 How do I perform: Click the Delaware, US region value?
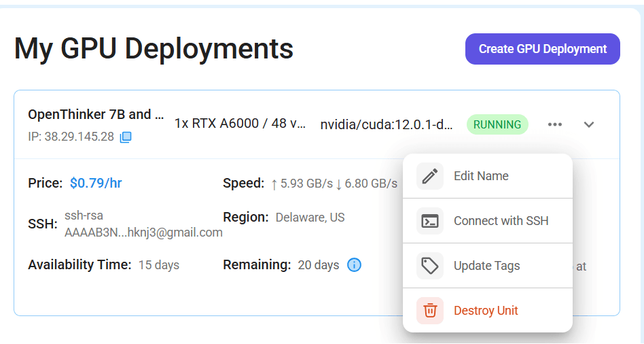tap(310, 218)
